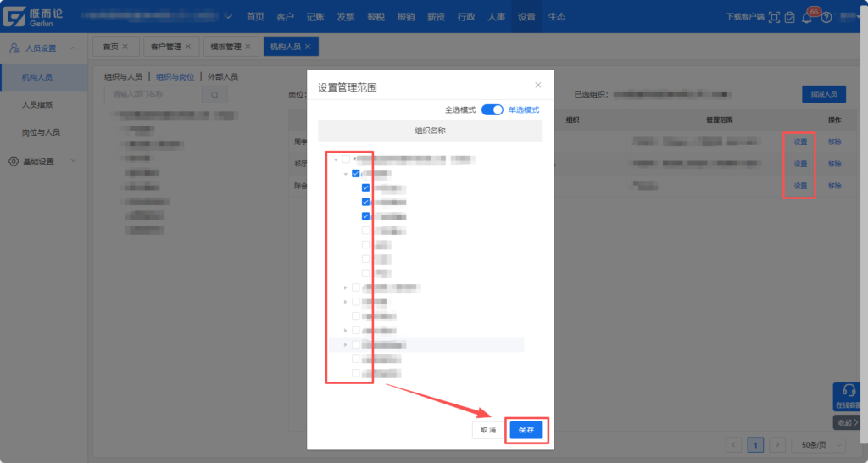868x463 pixels.
Task: Check the top-level root organization checkbox
Action: click(346, 159)
